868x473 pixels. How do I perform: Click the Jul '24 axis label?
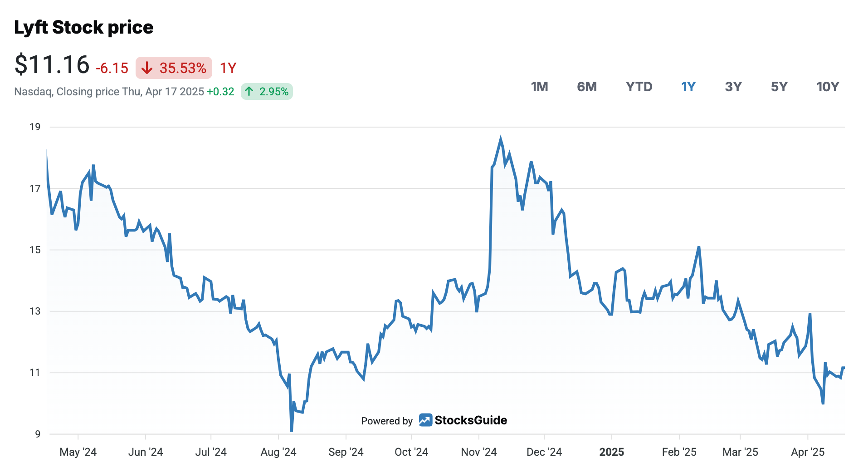[x=211, y=452]
